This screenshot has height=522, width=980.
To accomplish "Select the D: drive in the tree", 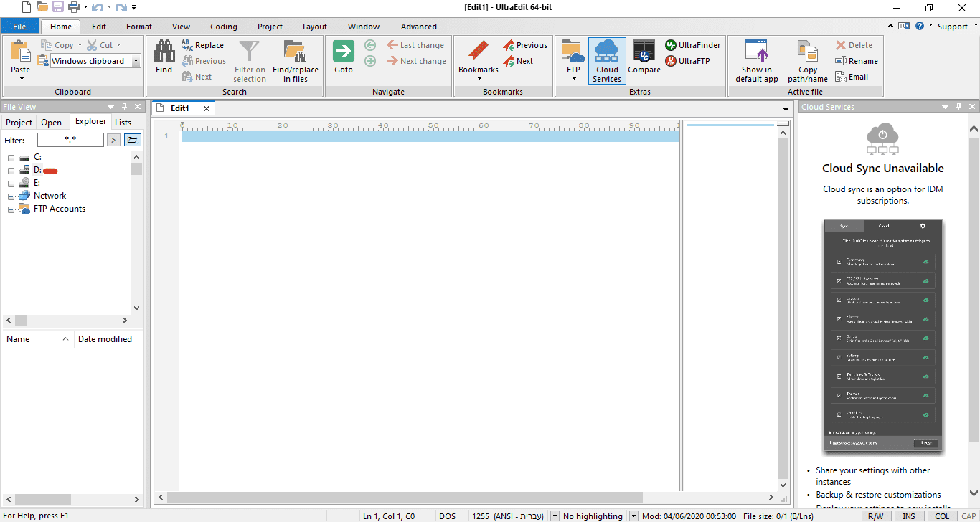I will pos(37,170).
